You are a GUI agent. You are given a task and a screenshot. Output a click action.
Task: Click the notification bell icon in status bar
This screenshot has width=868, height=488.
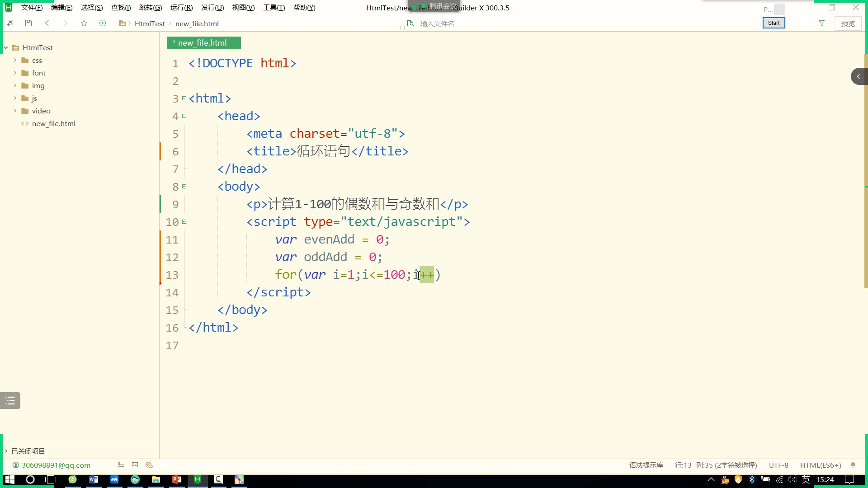(x=853, y=465)
